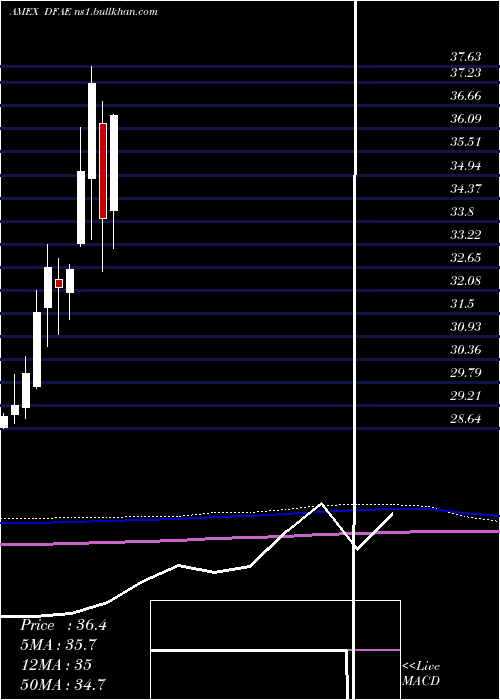Click the 29.79 price axis label

[x=466, y=372]
